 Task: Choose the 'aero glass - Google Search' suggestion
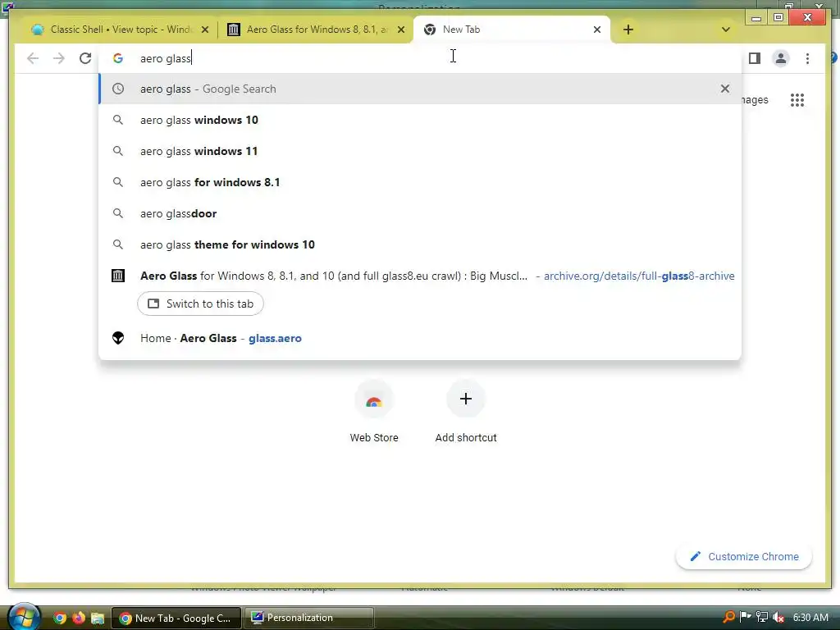tap(420, 89)
